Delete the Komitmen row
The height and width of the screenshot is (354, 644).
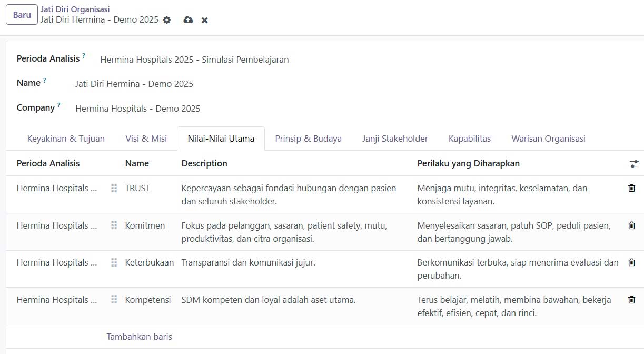coord(631,225)
